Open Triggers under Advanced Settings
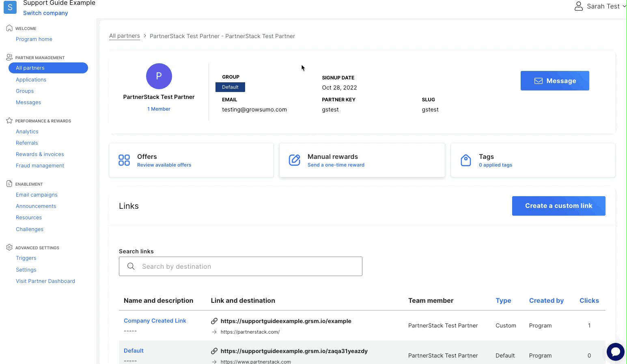The image size is (627, 364). pyautogui.click(x=26, y=258)
